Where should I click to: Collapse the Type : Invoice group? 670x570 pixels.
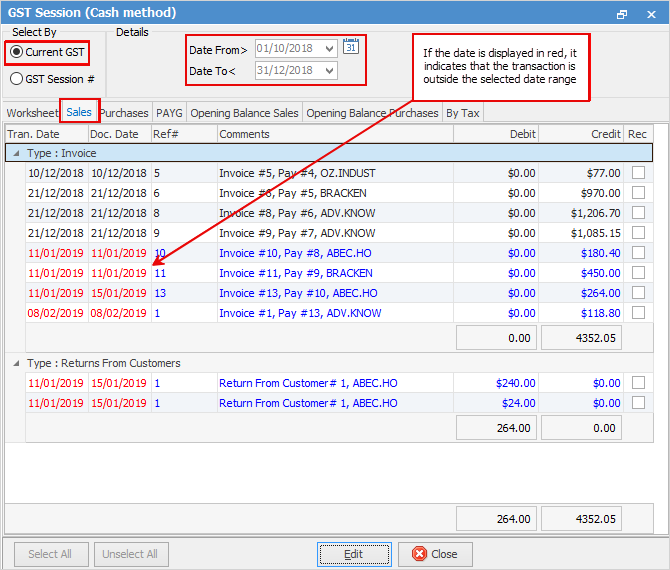pos(16,153)
